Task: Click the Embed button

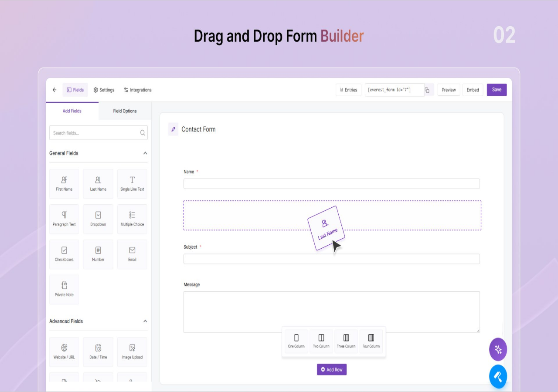Action: (x=473, y=90)
